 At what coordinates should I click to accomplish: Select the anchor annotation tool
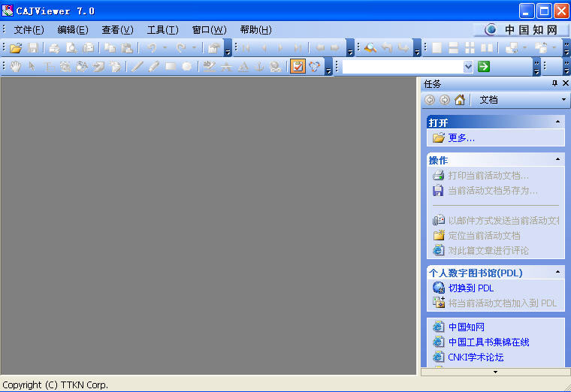(x=259, y=67)
